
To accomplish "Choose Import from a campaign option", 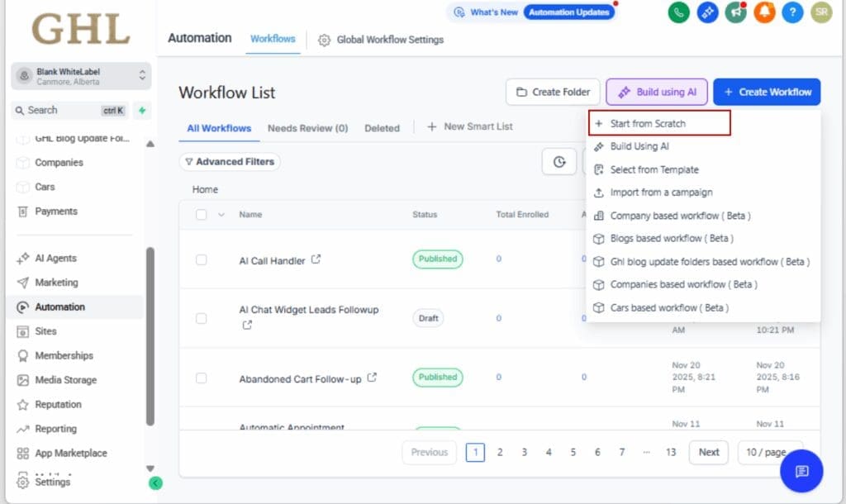I will pos(661,193).
